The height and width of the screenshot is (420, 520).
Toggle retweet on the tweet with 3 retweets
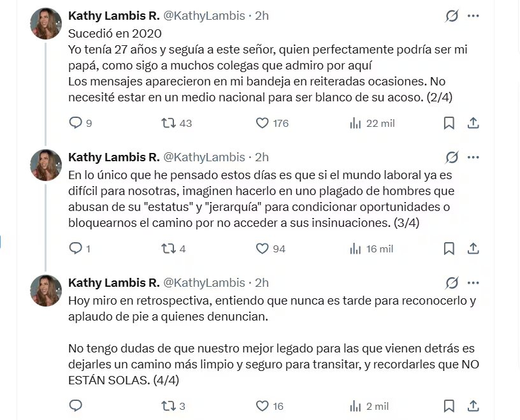168,406
